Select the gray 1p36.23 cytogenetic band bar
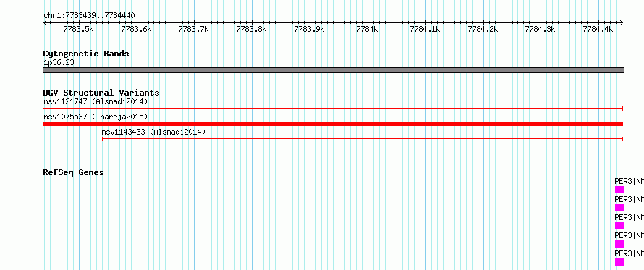The image size is (644, 270). (333, 70)
